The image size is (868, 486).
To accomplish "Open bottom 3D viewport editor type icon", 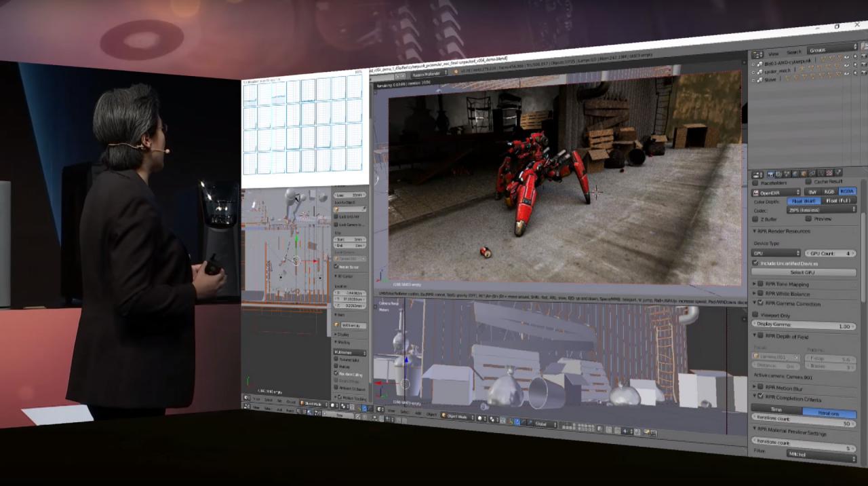I will pos(380,409).
